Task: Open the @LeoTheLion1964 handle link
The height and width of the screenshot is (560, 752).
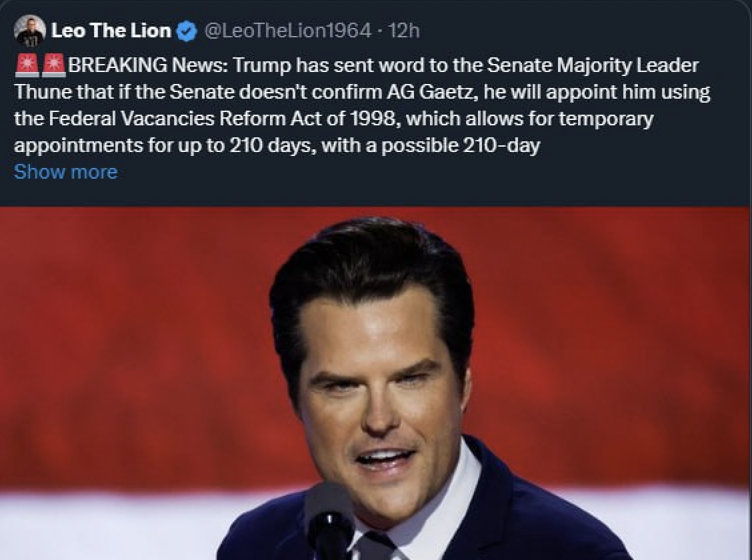Action: point(287,31)
